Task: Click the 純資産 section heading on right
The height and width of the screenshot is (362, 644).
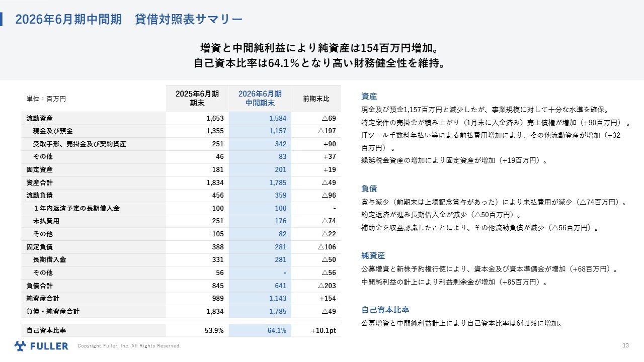Action: [x=373, y=255]
